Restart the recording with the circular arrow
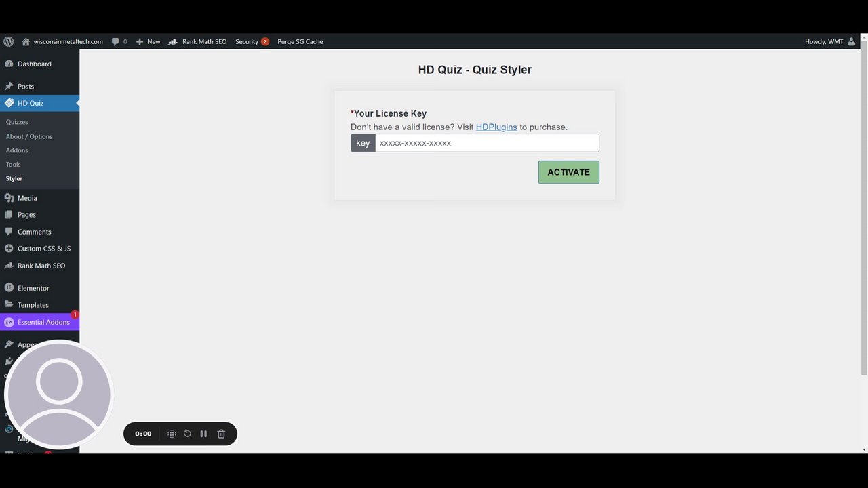 [188, 434]
